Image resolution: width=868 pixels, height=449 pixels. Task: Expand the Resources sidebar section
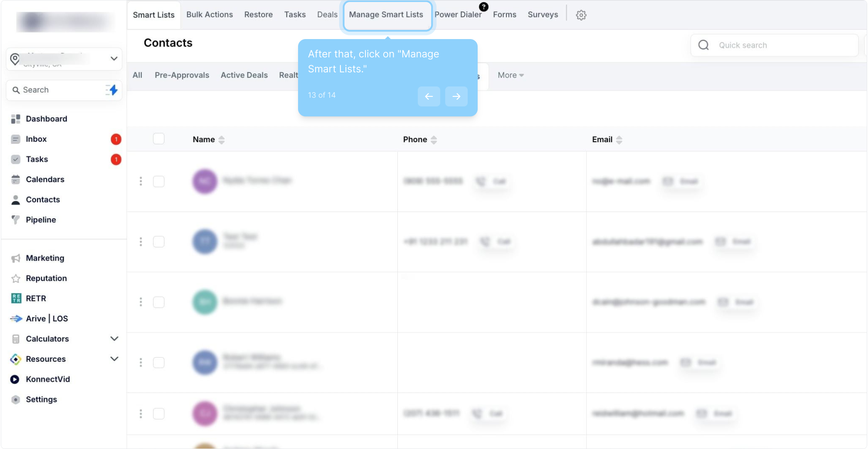coord(114,359)
